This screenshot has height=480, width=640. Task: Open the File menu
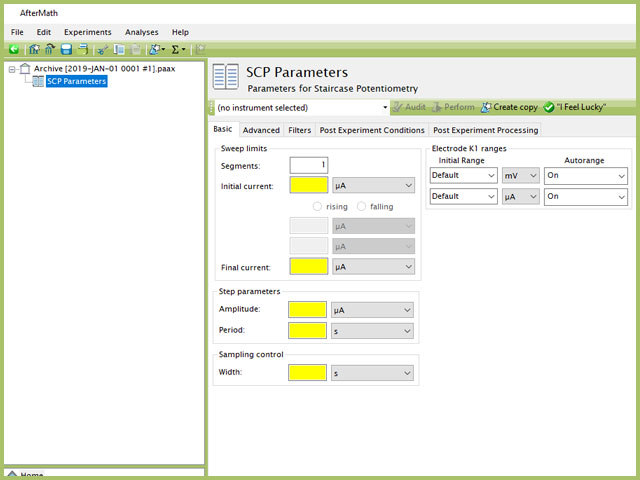pyautogui.click(x=17, y=32)
